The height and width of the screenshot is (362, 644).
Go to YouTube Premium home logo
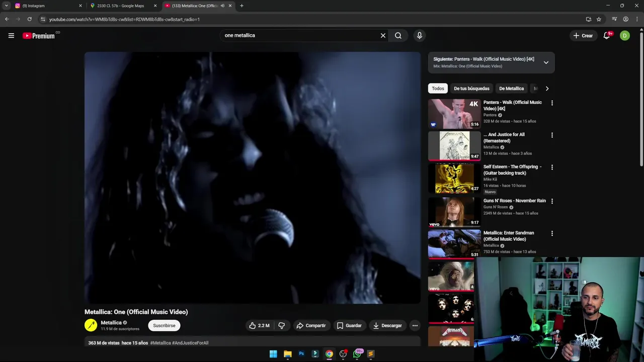click(x=39, y=36)
